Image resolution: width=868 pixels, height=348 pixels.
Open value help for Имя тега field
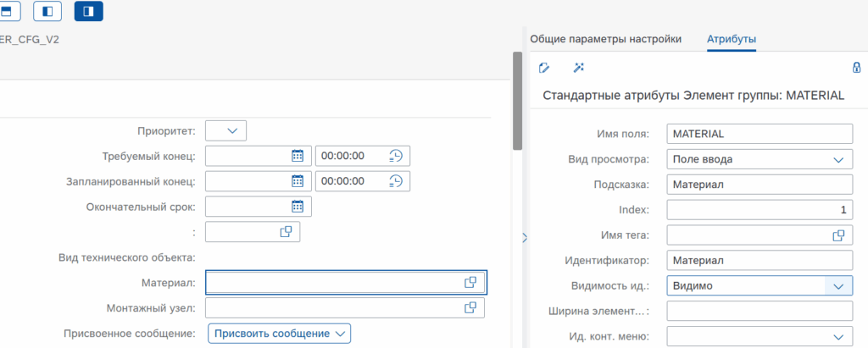point(838,235)
